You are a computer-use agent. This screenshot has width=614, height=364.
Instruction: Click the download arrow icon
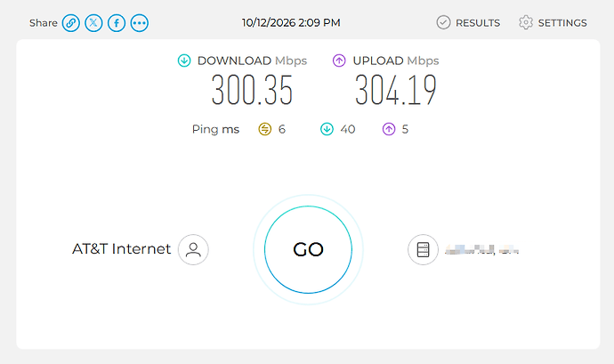tap(184, 61)
